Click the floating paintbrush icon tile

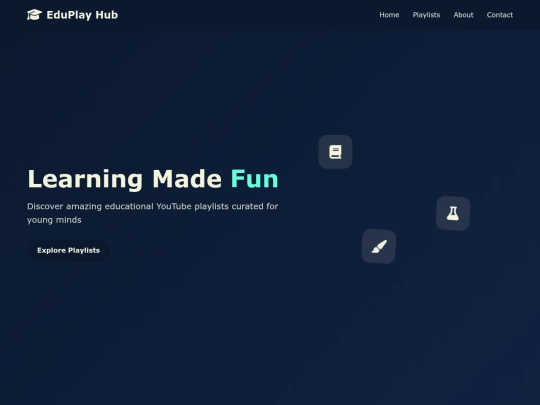[x=379, y=246]
